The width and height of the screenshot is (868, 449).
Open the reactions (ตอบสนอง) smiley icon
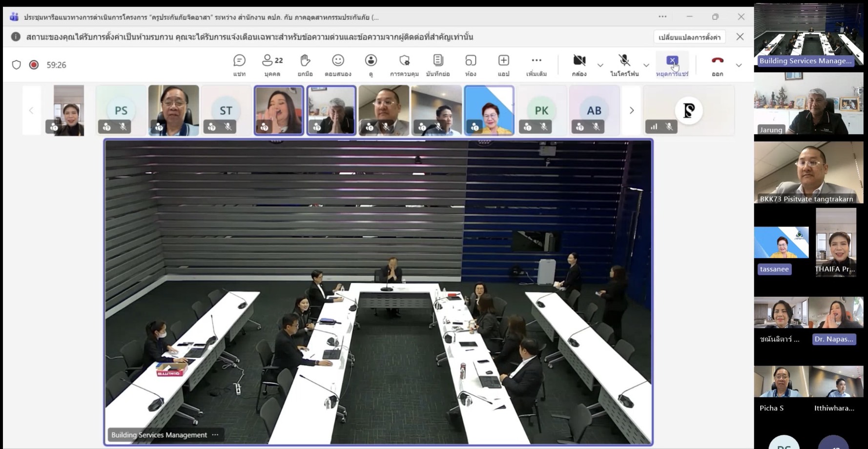338,64
